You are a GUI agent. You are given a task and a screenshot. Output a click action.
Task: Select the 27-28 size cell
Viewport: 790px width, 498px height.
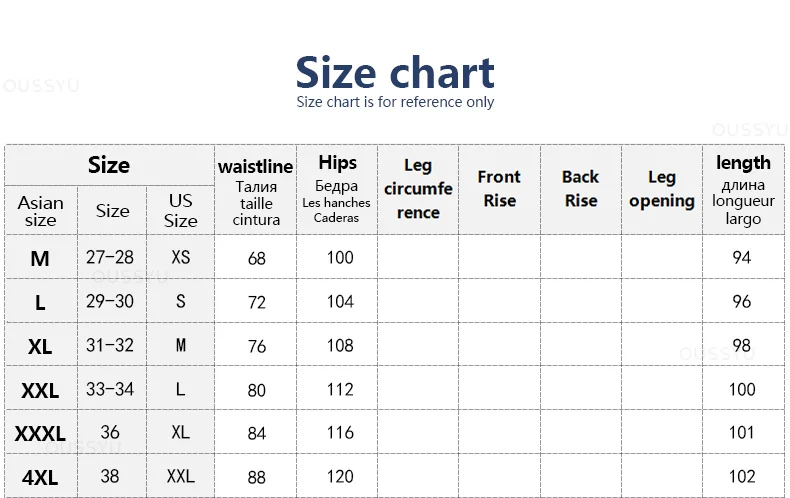pyautogui.click(x=110, y=257)
